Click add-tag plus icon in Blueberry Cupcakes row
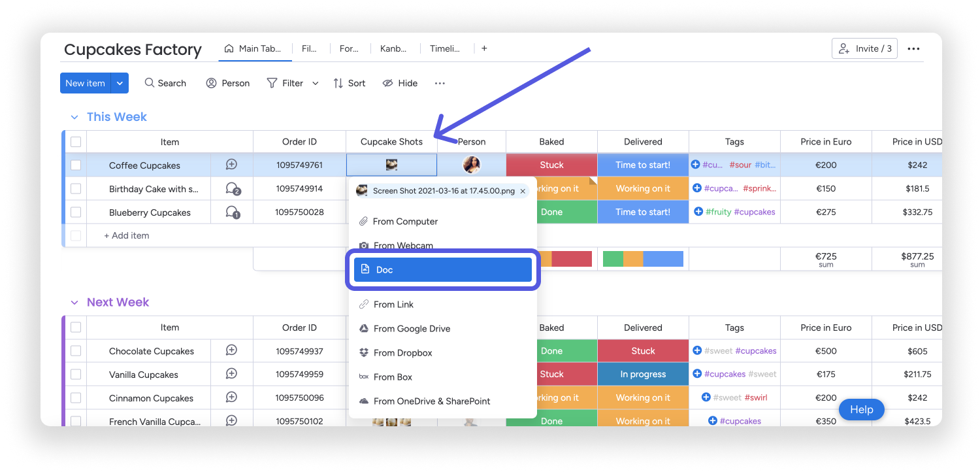980x472 pixels. 698,212
